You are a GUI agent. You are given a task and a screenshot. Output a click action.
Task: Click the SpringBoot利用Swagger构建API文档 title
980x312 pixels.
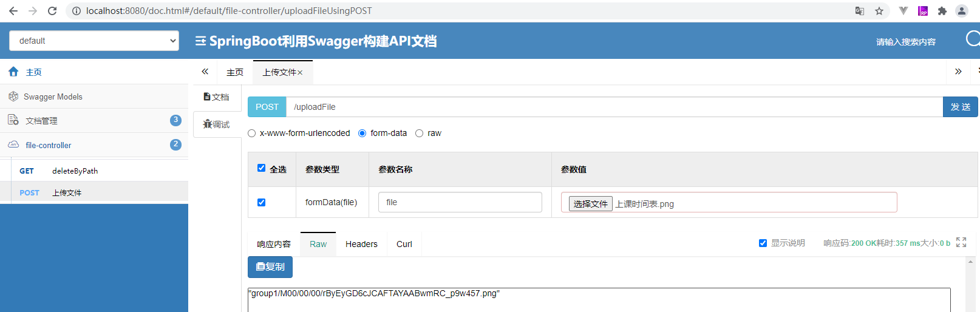coord(323,41)
